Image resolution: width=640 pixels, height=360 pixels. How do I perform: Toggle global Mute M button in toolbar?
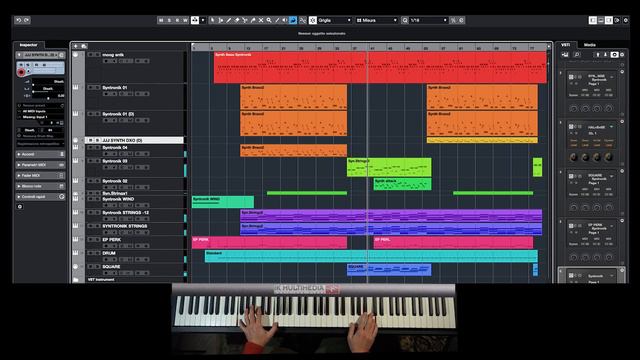point(161,20)
